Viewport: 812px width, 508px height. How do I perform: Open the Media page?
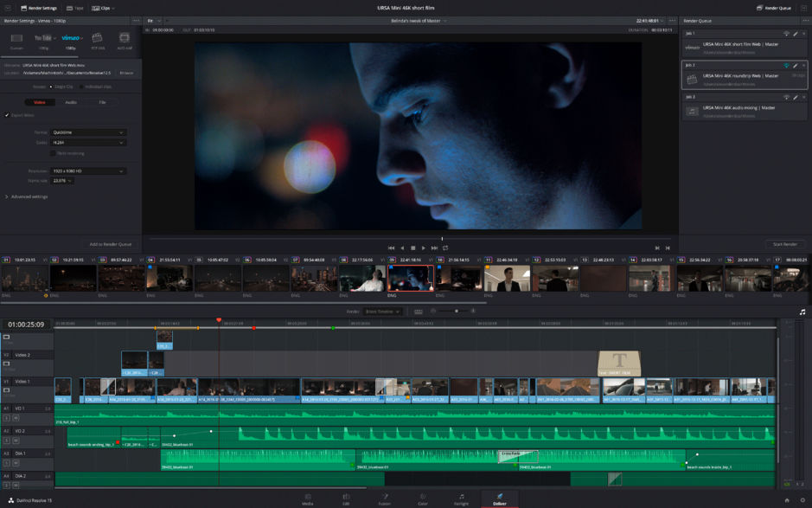pyautogui.click(x=308, y=500)
